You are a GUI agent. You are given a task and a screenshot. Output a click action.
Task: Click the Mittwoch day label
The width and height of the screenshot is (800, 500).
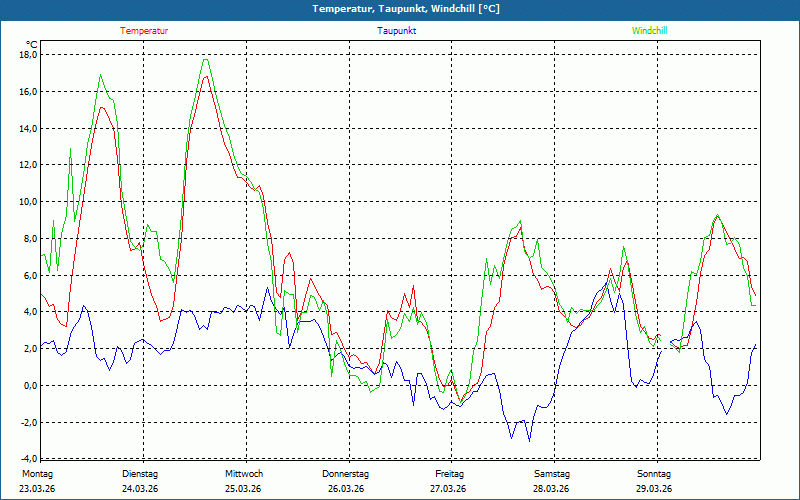click(244, 474)
